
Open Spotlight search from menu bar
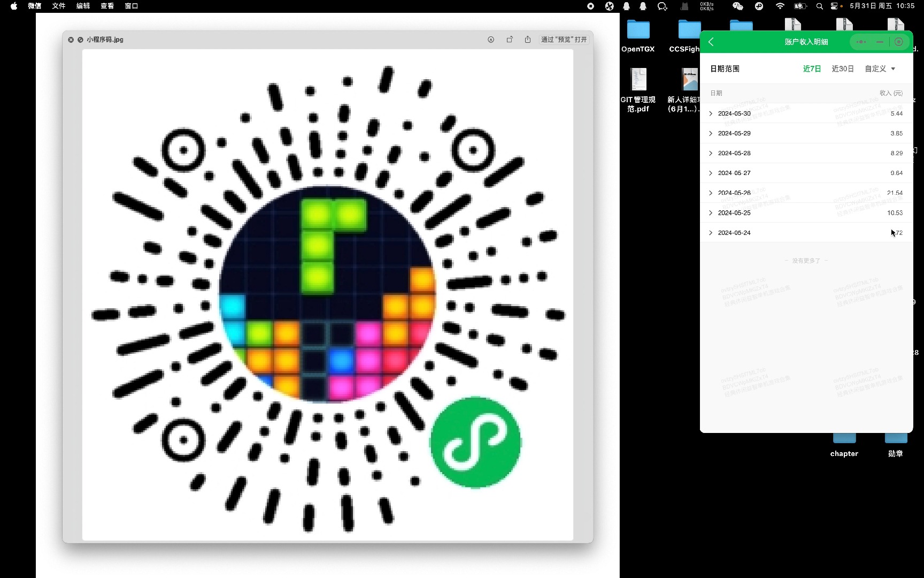click(x=820, y=6)
